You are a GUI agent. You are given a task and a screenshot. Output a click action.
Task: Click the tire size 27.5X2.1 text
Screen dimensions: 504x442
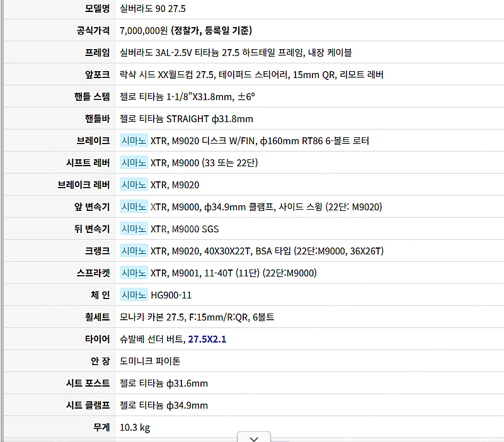207,339
